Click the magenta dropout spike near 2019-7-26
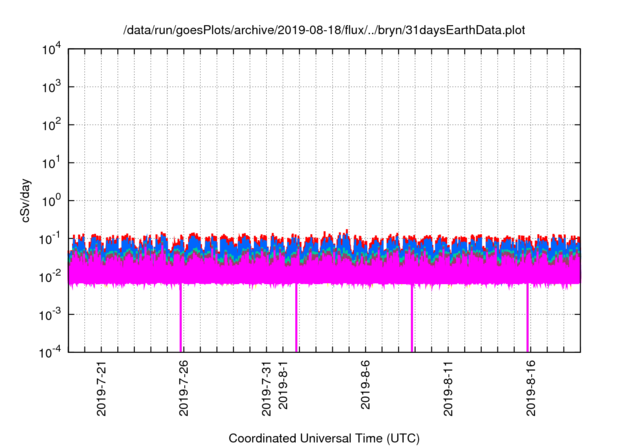This screenshot has height=448, width=640. (180, 318)
